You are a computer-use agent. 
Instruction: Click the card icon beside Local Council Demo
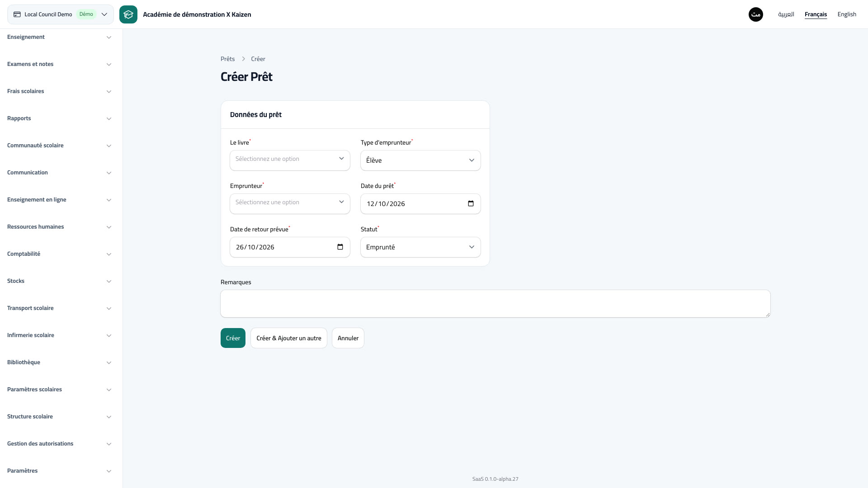pyautogui.click(x=17, y=14)
